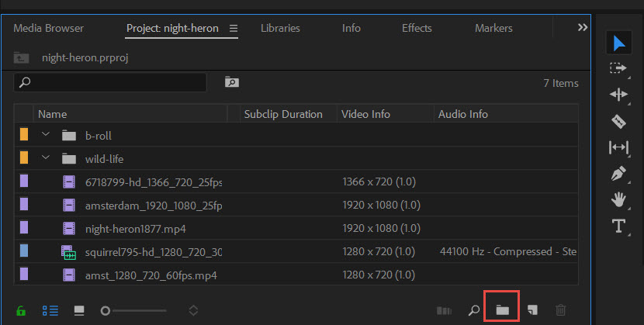The image size is (644, 325).
Task: Select the Slip tool
Action: 618,147
